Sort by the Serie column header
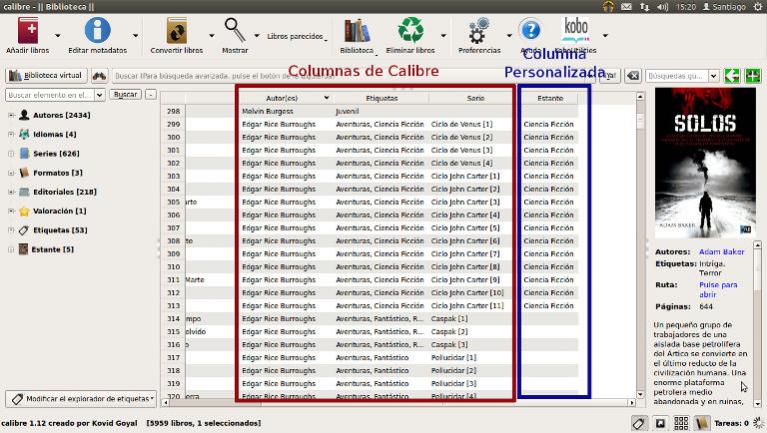This screenshot has height=433, width=767. tap(476, 98)
